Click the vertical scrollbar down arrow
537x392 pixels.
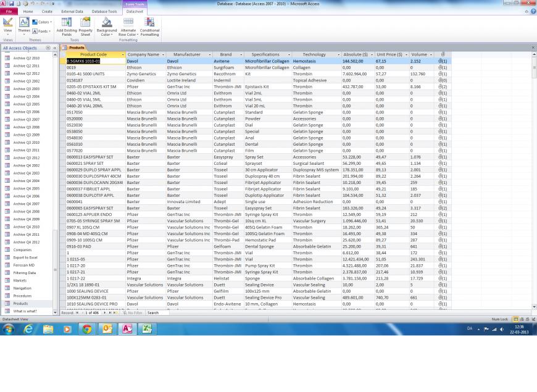click(534, 307)
